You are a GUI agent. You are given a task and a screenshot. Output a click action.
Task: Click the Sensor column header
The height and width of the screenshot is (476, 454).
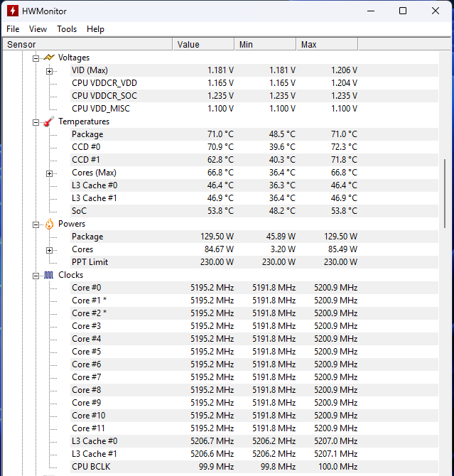[88, 44]
